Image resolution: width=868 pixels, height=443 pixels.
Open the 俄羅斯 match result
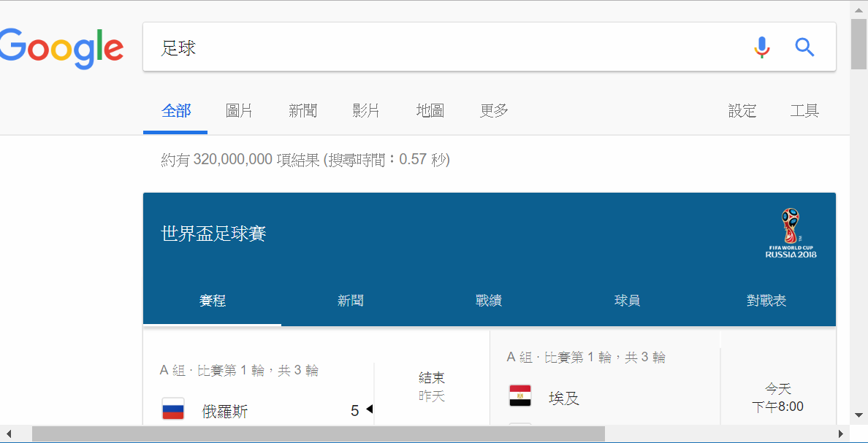(225, 412)
